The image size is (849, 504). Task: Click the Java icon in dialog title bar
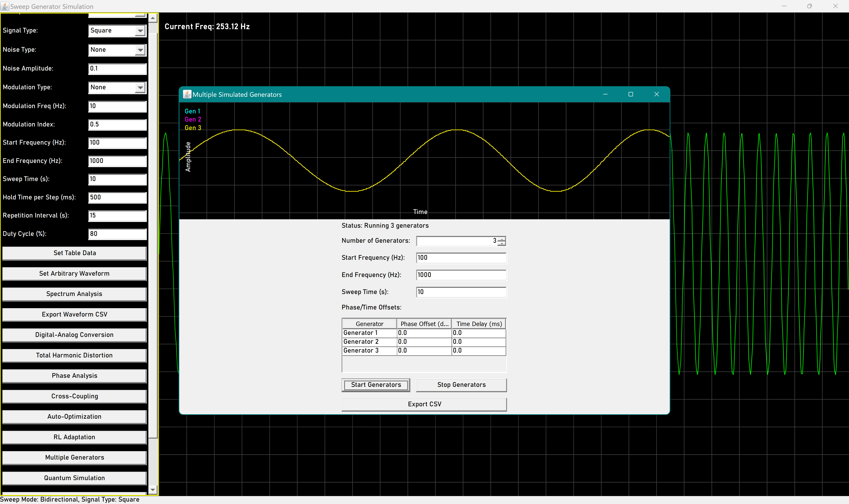click(187, 94)
